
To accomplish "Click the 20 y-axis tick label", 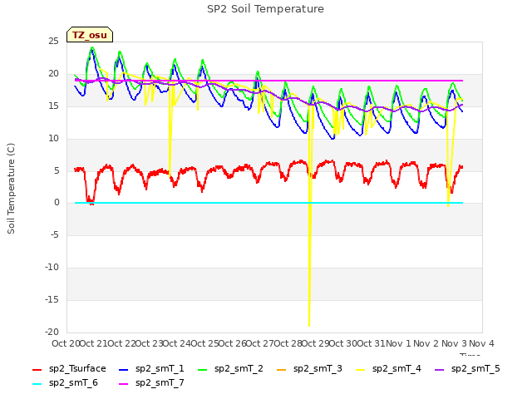I will click(x=53, y=74).
